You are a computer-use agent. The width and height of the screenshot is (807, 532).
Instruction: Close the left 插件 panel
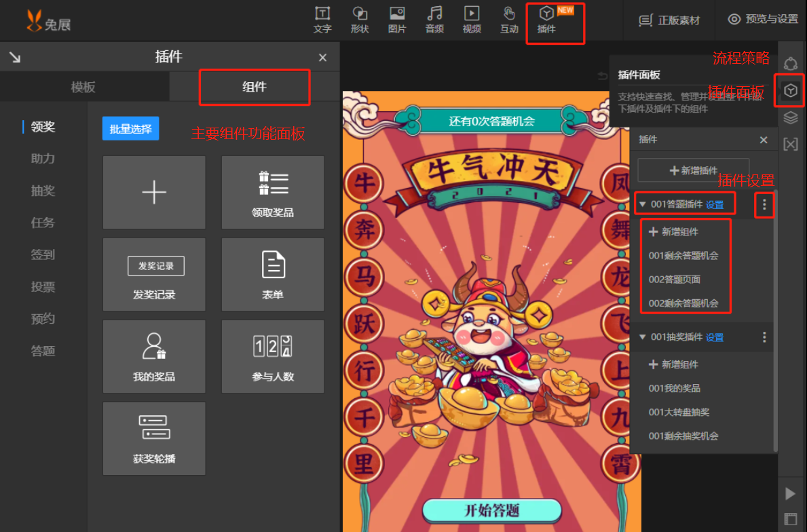point(322,57)
